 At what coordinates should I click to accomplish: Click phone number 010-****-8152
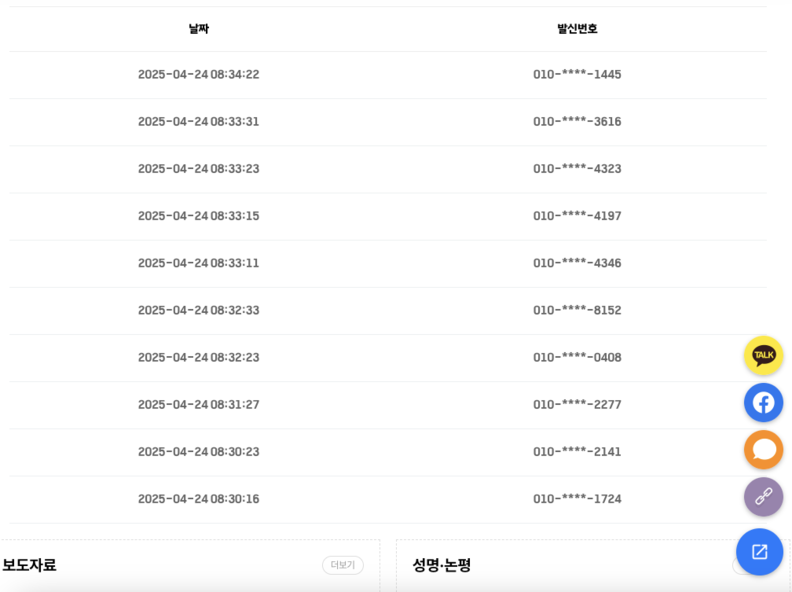pyautogui.click(x=577, y=310)
